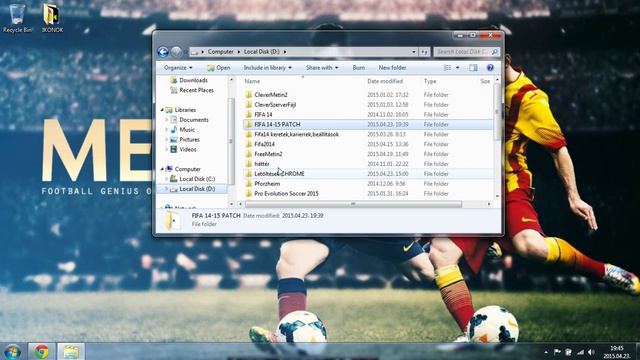Go back with the Explorer Back arrow
This screenshot has height=360, width=640.
pyautogui.click(x=163, y=52)
